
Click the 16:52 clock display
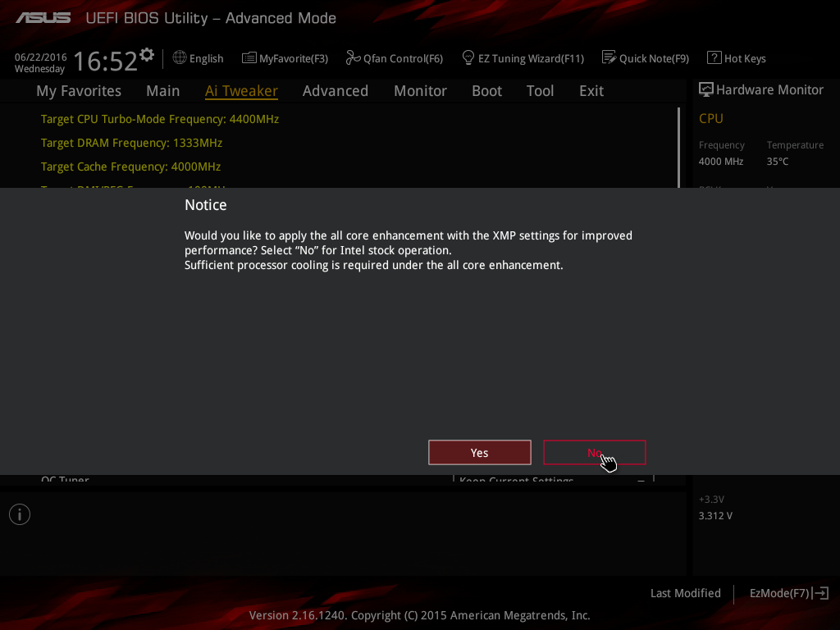tap(105, 61)
